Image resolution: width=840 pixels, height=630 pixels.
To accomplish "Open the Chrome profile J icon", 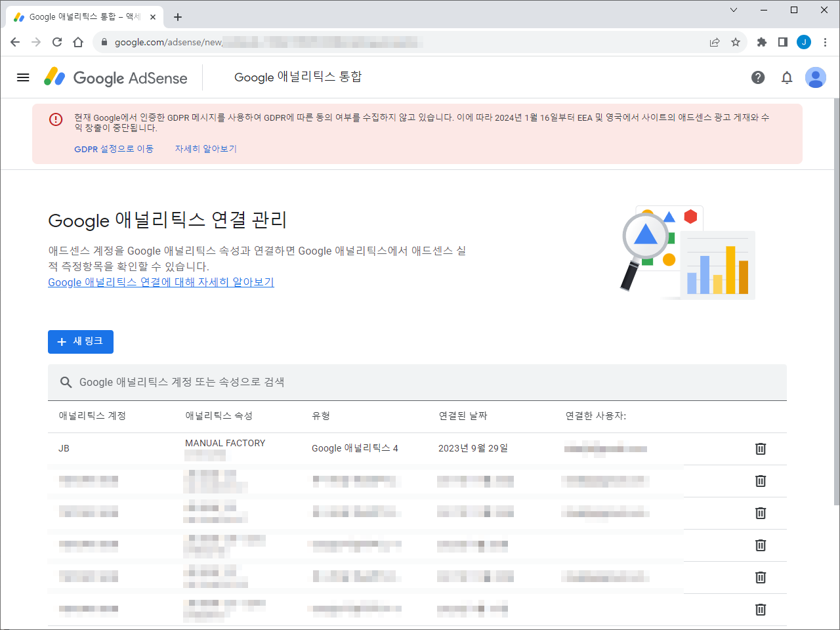I will (804, 42).
